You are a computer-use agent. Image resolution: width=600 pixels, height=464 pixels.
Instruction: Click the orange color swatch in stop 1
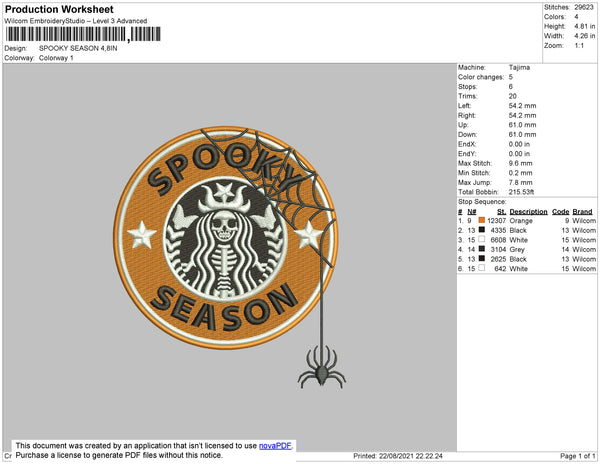pos(481,220)
